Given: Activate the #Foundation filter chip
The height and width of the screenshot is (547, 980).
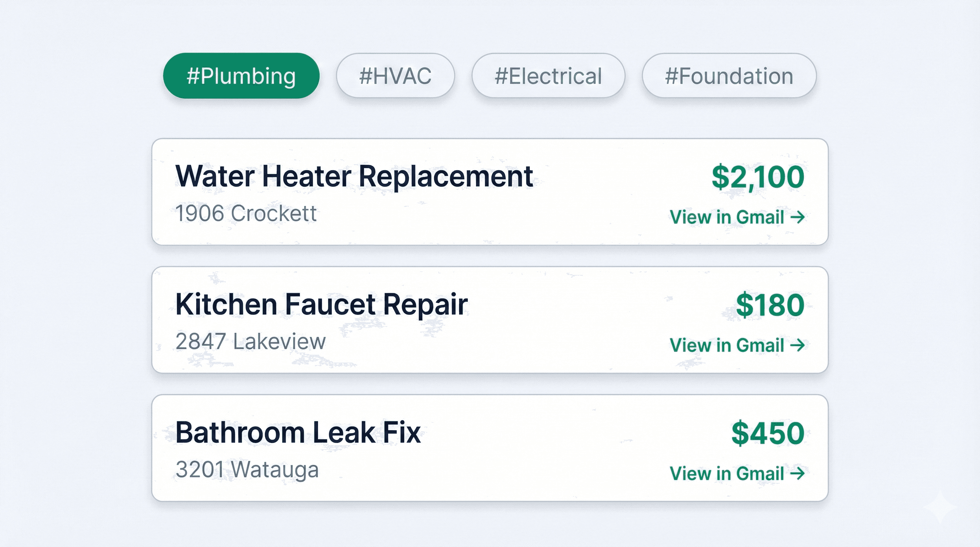Looking at the screenshot, I should coord(729,75).
